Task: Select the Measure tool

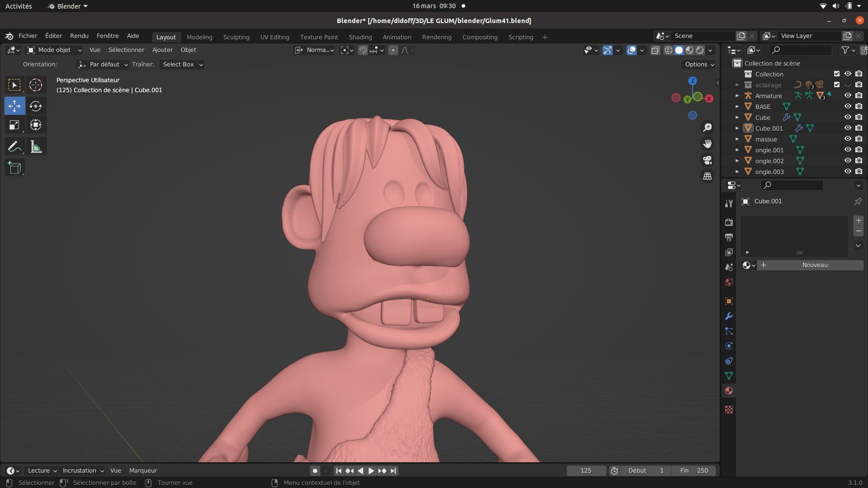Action: coord(36,146)
